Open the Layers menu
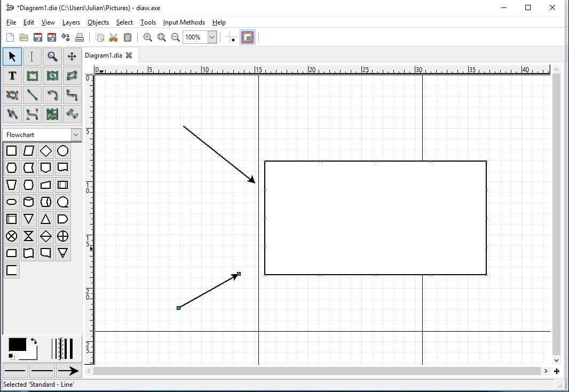The height and width of the screenshot is (392, 569). (70, 22)
